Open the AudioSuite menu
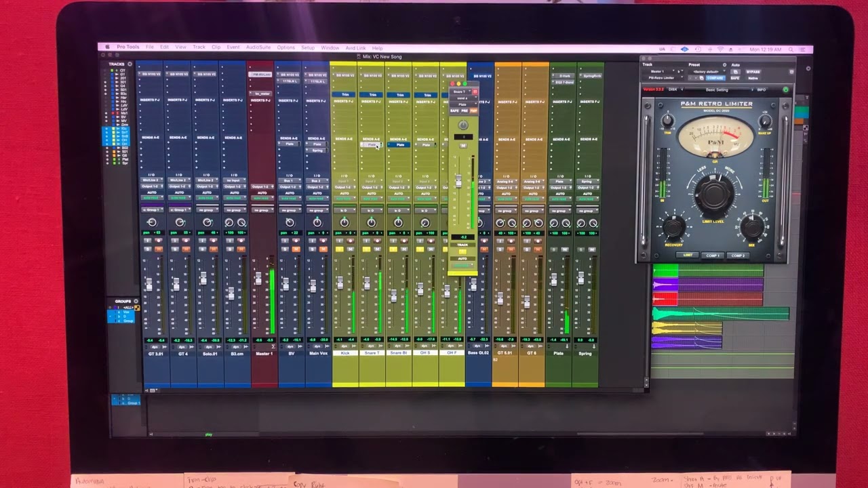This screenshot has height=488, width=868. [x=258, y=47]
